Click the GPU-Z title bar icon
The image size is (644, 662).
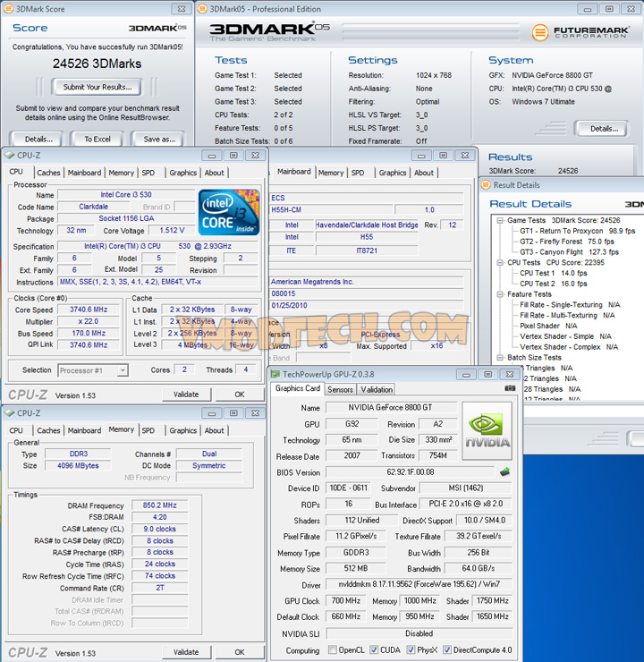pyautogui.click(x=275, y=374)
